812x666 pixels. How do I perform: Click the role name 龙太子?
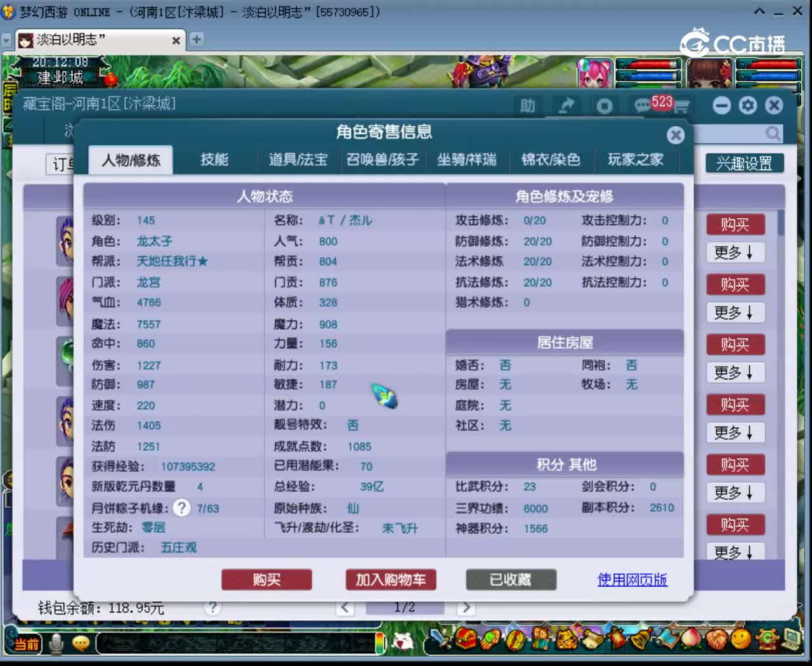154,241
